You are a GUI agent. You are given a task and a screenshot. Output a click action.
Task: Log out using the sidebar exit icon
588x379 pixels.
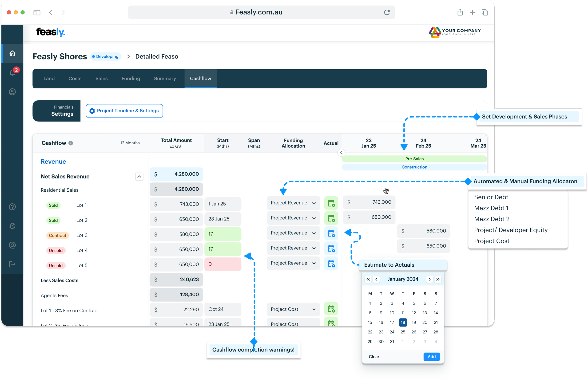tap(12, 264)
